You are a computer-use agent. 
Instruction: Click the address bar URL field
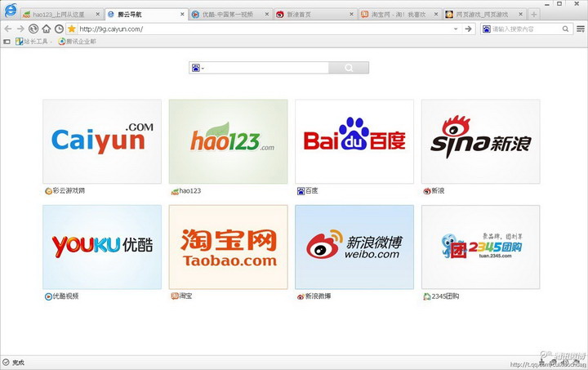[x=262, y=29]
